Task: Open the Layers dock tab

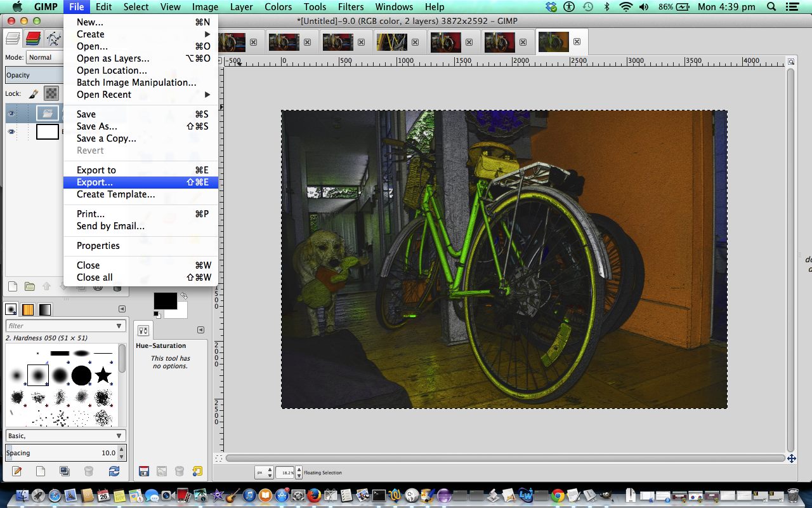Action: [13, 39]
